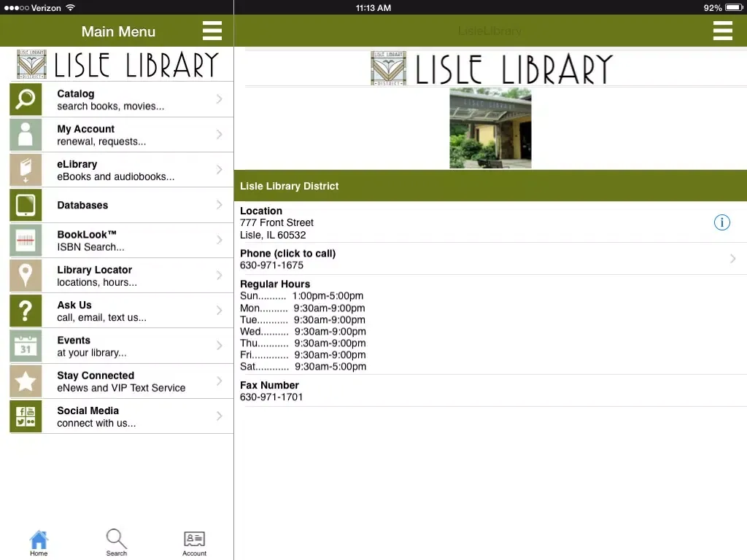Tap Sat 9:30am-5:00pm hours line
The image size is (747, 560).
click(303, 367)
